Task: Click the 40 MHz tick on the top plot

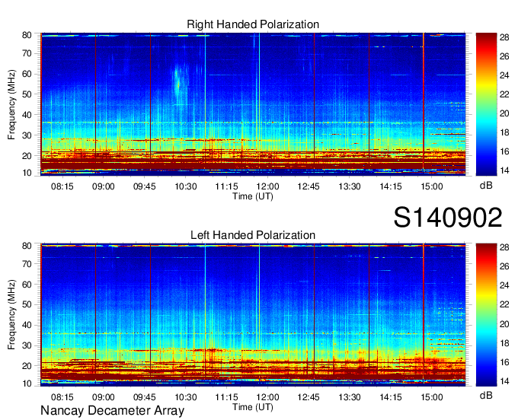Action: click(27, 115)
